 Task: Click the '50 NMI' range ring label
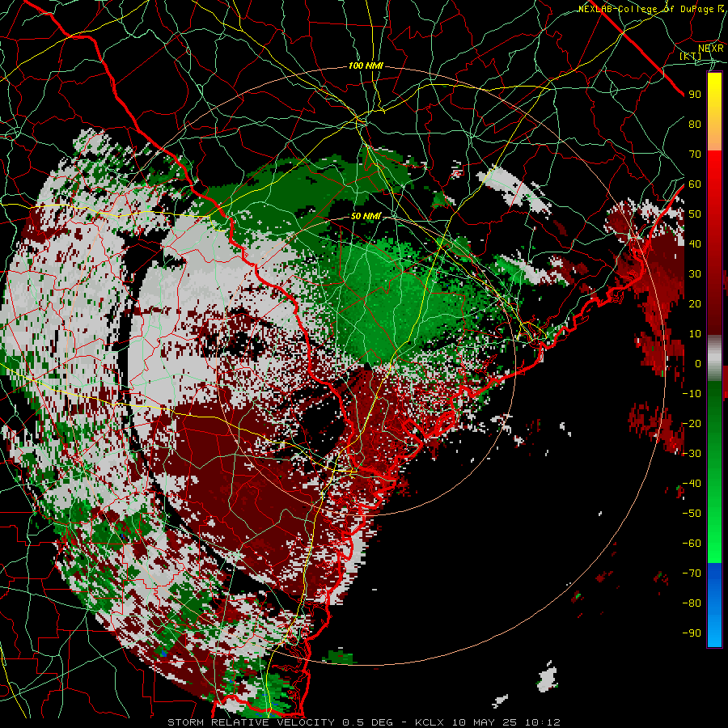tap(366, 216)
